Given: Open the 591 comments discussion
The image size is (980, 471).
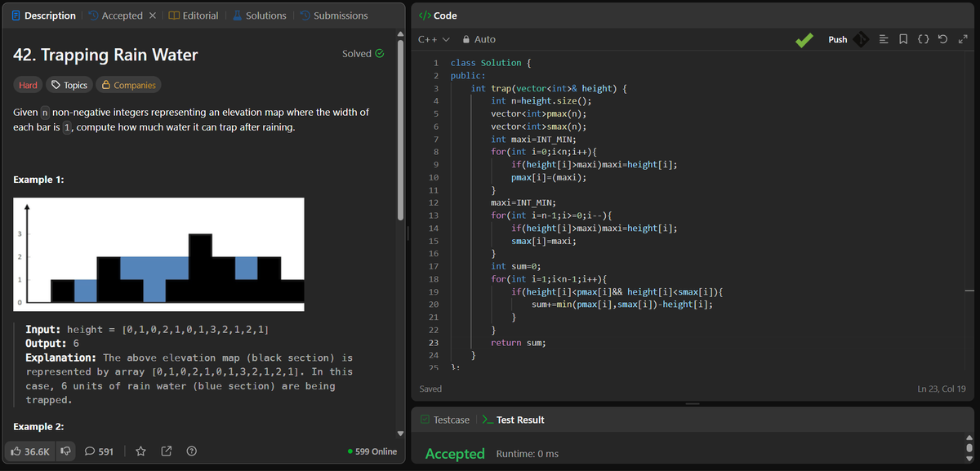Looking at the screenshot, I should click(100, 451).
